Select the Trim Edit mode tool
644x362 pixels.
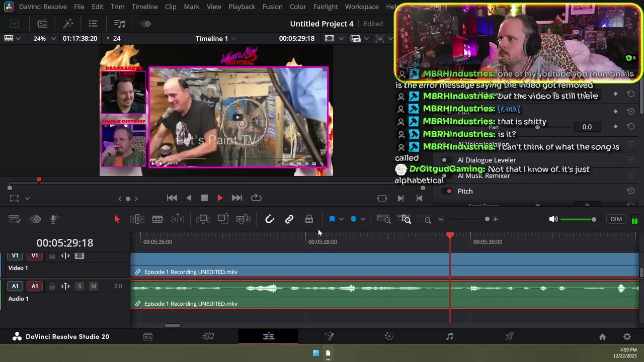[137, 219]
